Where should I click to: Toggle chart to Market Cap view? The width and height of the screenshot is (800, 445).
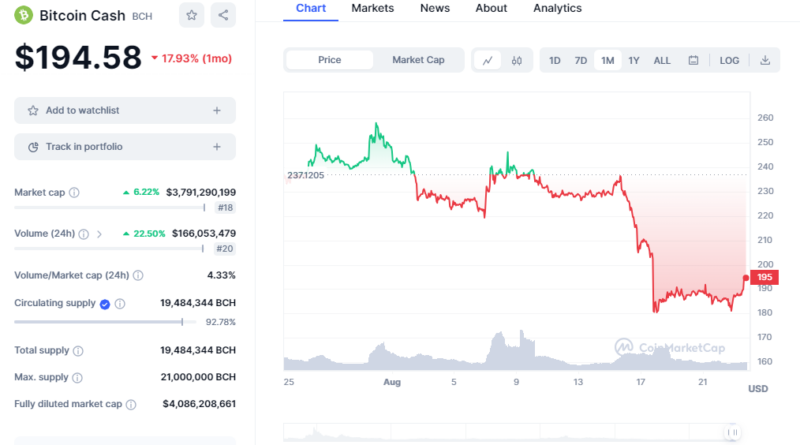418,60
